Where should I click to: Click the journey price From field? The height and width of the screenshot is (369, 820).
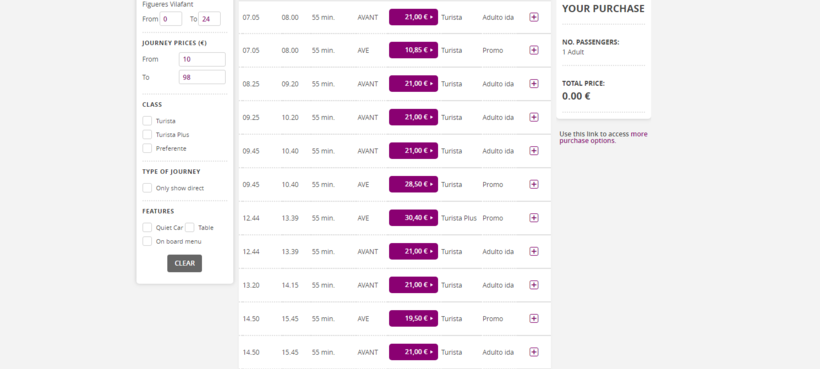pos(202,60)
